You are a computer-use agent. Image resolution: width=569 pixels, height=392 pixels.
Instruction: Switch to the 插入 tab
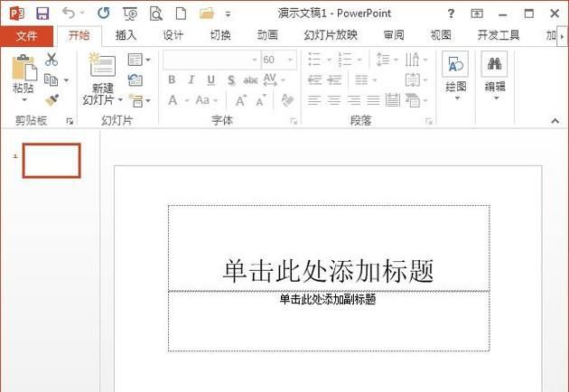point(126,35)
